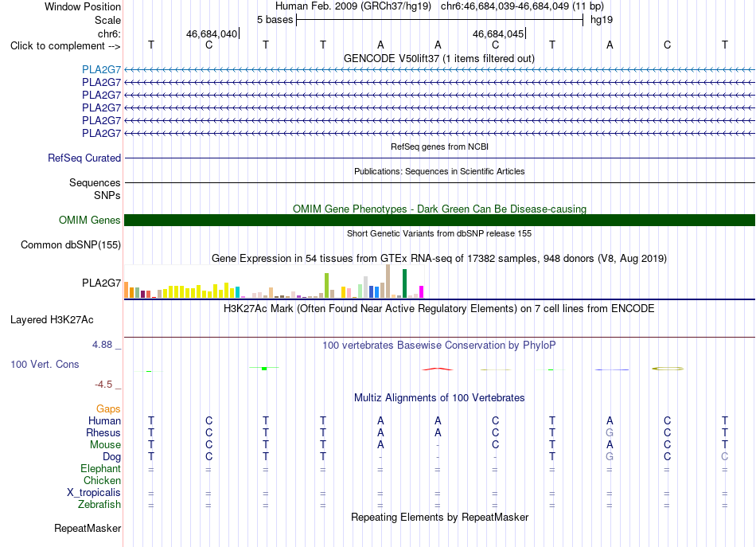Click the magenta bar in the GTEx chart
756x547 pixels.
(x=422, y=292)
